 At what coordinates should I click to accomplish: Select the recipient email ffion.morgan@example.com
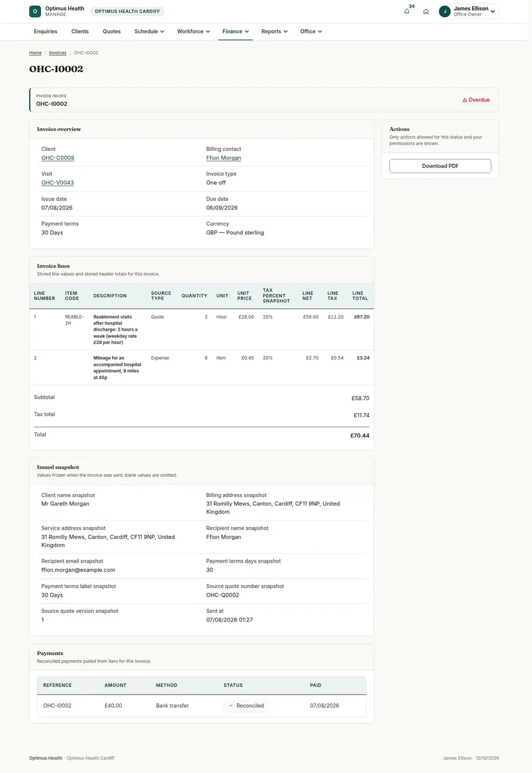point(78,570)
